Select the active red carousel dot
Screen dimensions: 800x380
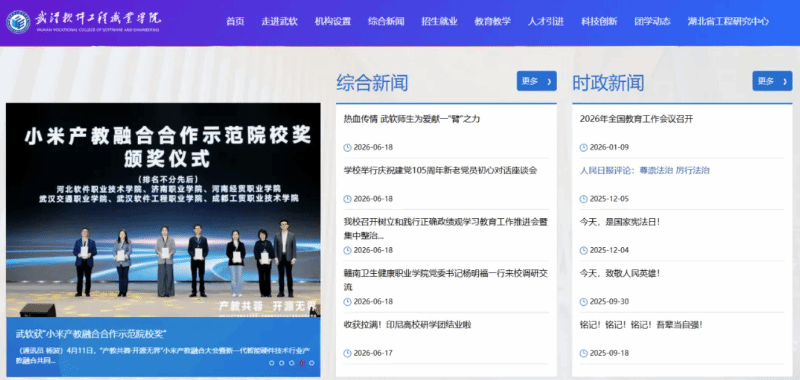click(302, 363)
